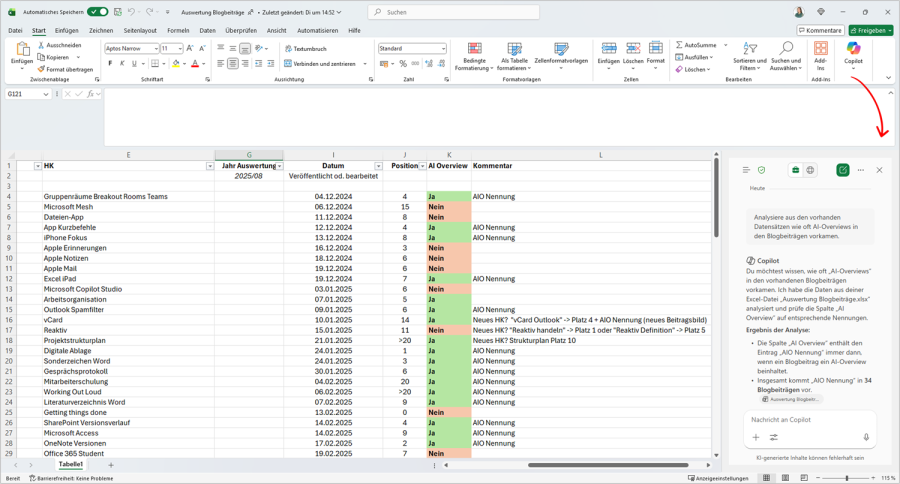
Task: Open the font name dropdown
Action: coord(156,49)
